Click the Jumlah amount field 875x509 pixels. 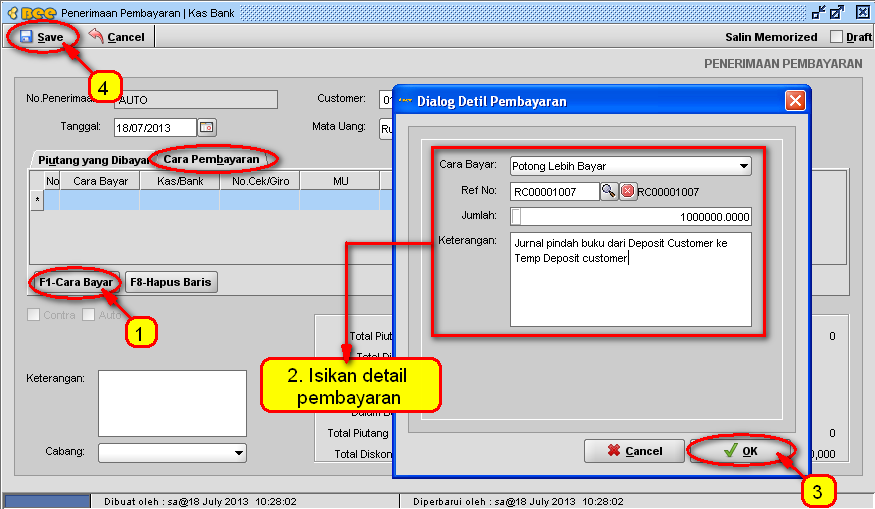click(631, 217)
